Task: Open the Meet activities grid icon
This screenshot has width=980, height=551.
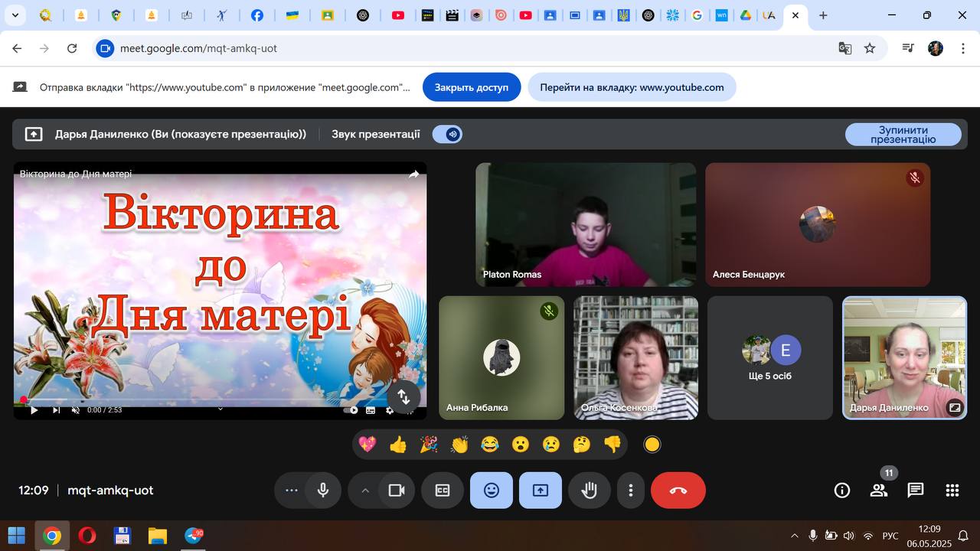Action: tap(952, 491)
